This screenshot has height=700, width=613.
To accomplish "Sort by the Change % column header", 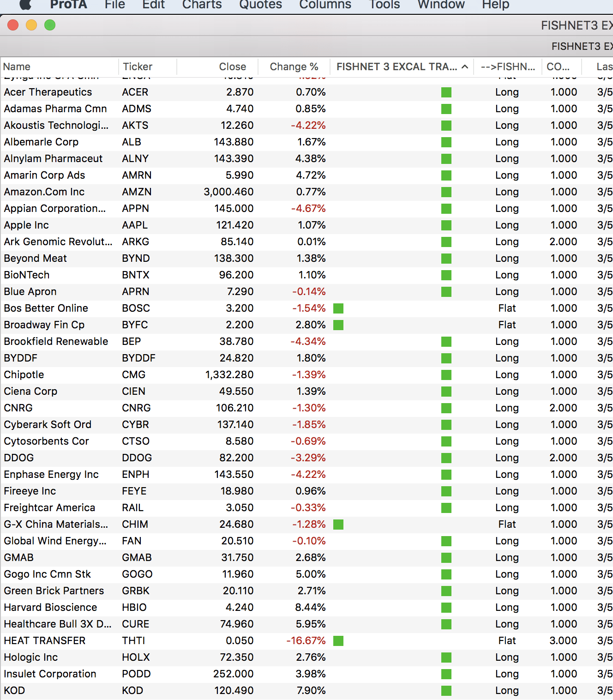I will [x=294, y=66].
